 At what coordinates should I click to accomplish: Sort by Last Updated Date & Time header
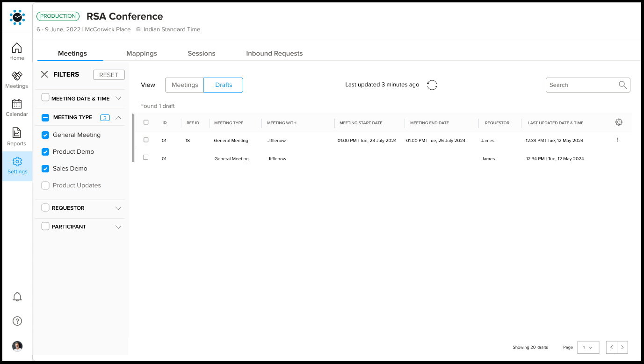[556, 123]
